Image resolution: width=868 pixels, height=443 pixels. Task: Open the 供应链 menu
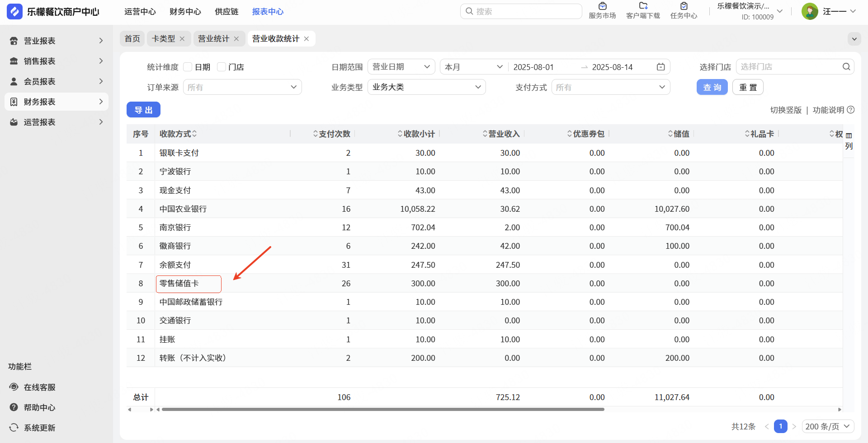click(226, 11)
